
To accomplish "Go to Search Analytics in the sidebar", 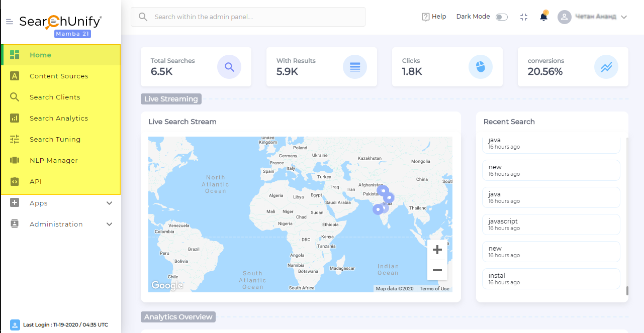I will (x=59, y=119).
